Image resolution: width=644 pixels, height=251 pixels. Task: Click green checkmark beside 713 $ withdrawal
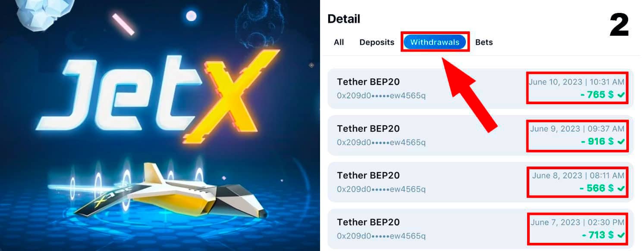(x=621, y=235)
